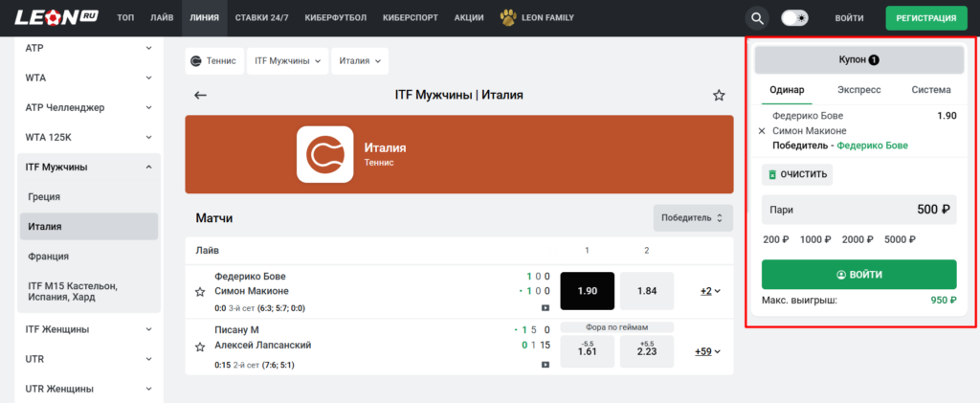Viewport: 980px width, 403px height.
Task: Favorite the Писано М match star
Action: [x=200, y=346]
